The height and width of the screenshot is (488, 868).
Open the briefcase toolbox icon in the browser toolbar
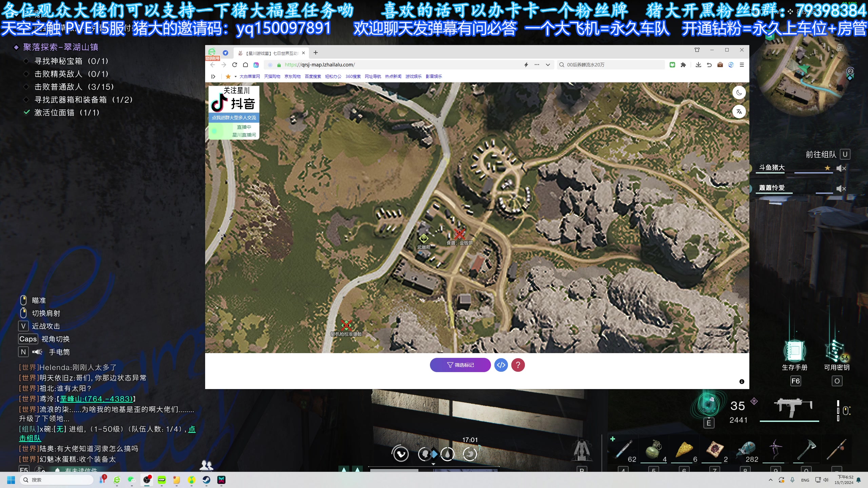(x=720, y=65)
